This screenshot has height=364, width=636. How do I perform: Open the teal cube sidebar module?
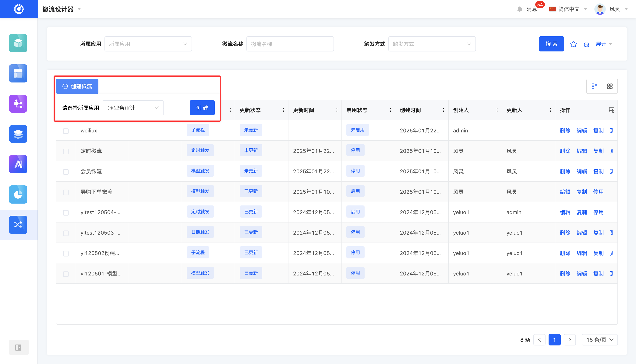click(x=18, y=43)
